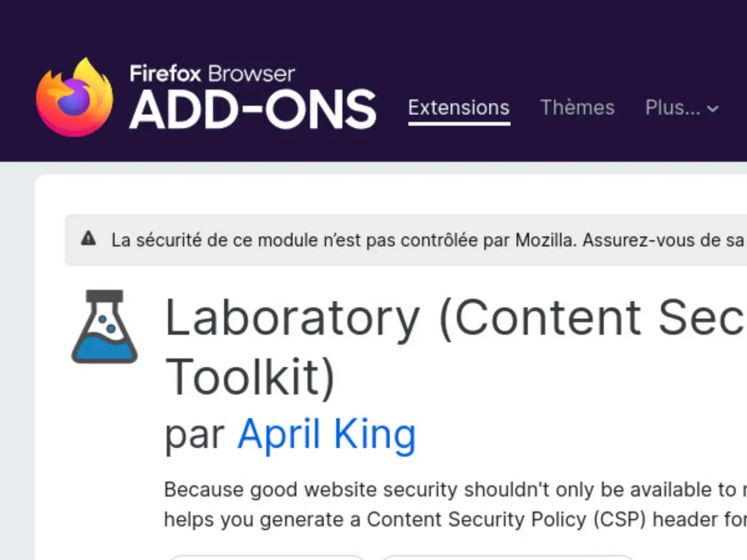Click the underline beneath the Extensions tab

[x=459, y=124]
